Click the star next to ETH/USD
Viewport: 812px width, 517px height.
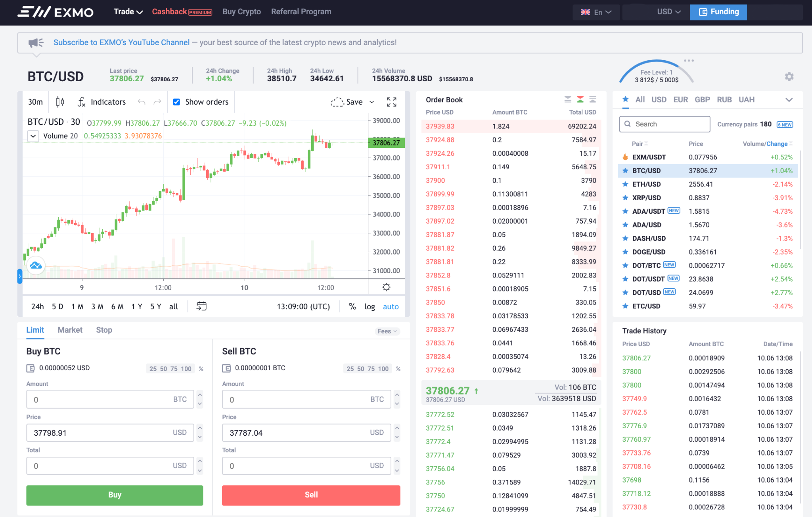[x=625, y=184]
